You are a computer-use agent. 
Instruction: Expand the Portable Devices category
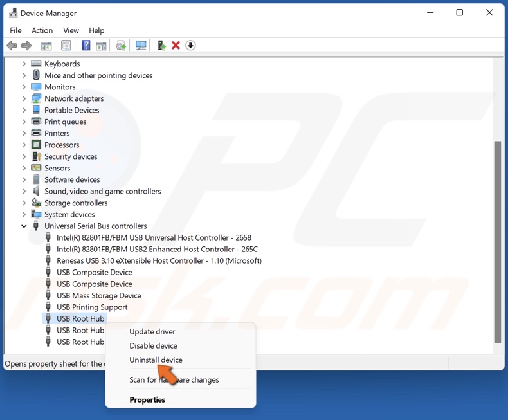click(x=24, y=110)
